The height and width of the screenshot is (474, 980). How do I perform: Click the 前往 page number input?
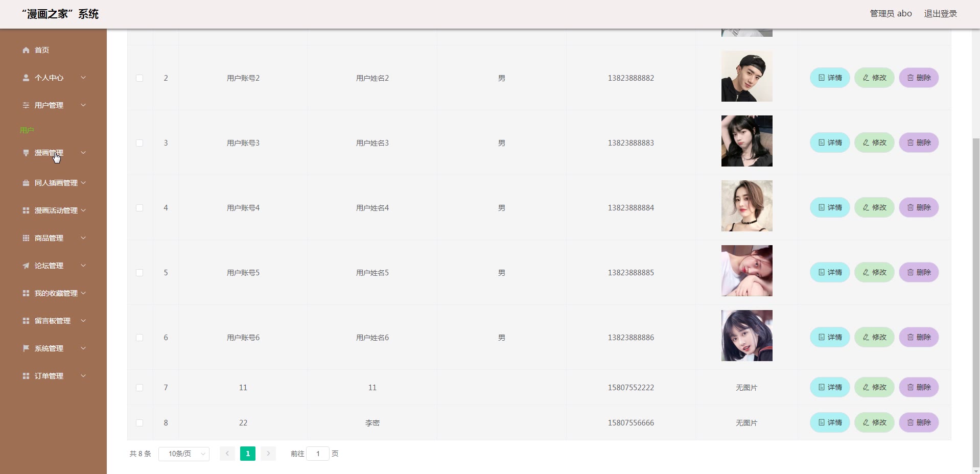tap(318, 454)
